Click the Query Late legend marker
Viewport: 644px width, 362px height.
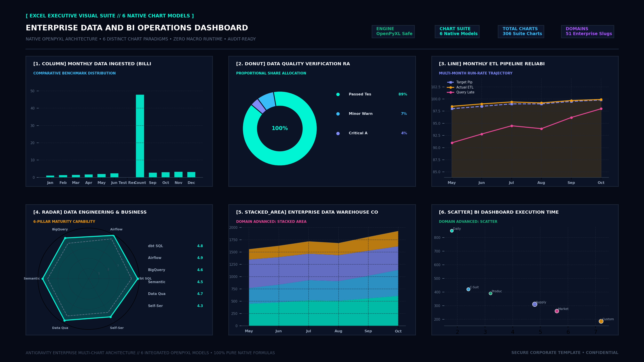[x=450, y=93]
